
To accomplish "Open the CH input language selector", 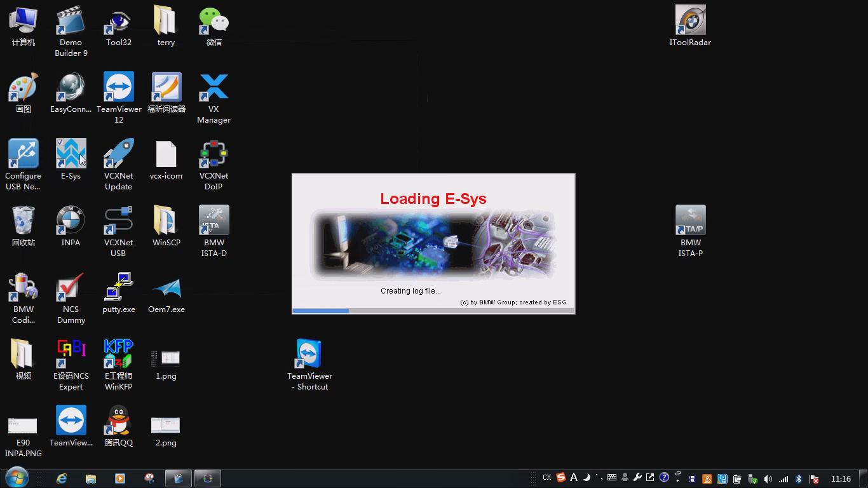I will [546, 478].
